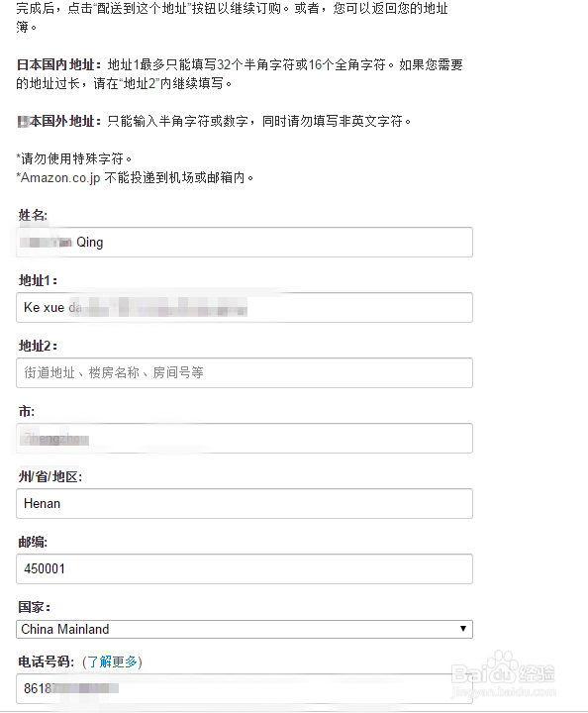The height and width of the screenshot is (713, 588).
Task: Click the province field containing Henan
Action: point(245,503)
